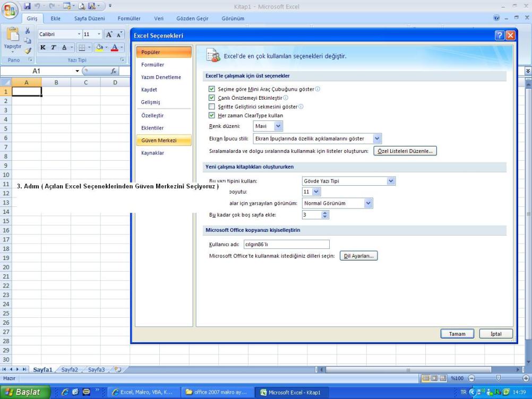Click the Kullanıcı adı input field
The height and width of the screenshot is (399, 532).
point(286,245)
